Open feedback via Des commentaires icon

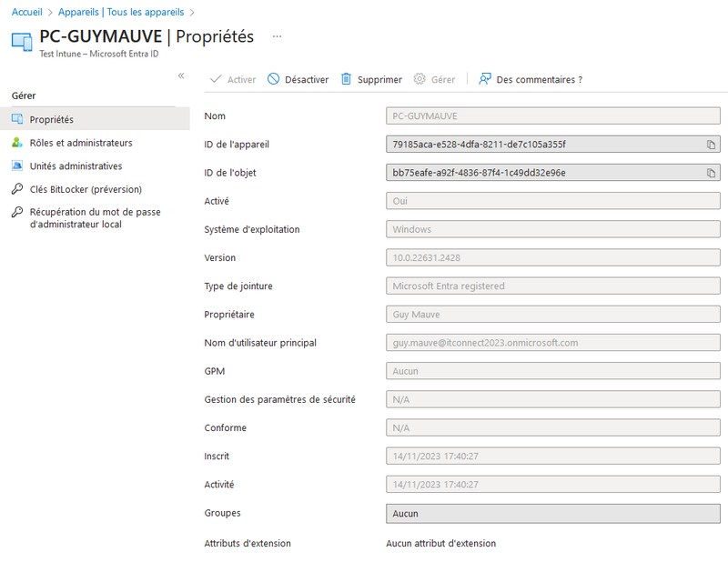tap(483, 79)
